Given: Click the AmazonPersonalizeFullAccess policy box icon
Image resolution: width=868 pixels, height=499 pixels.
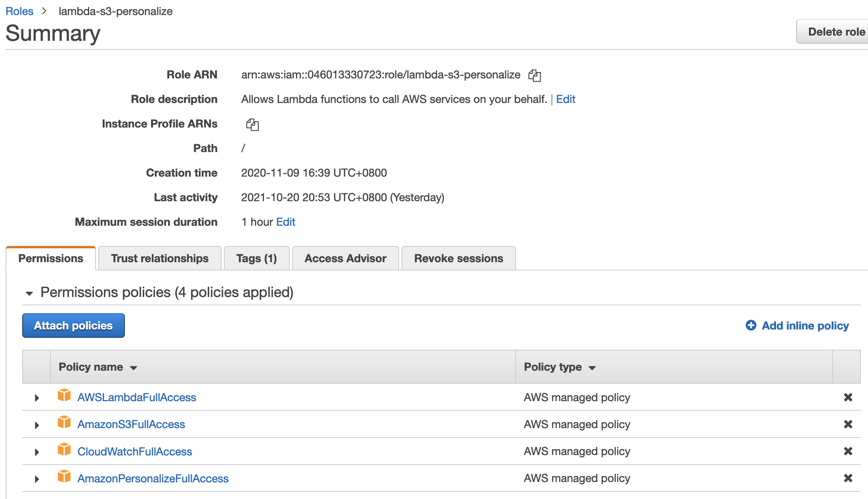Looking at the screenshot, I should [64, 477].
